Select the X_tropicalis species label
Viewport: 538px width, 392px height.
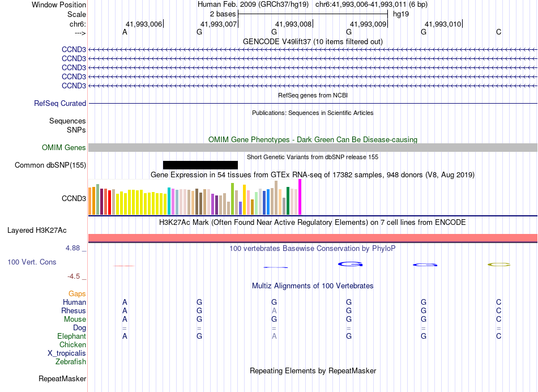click(x=67, y=353)
